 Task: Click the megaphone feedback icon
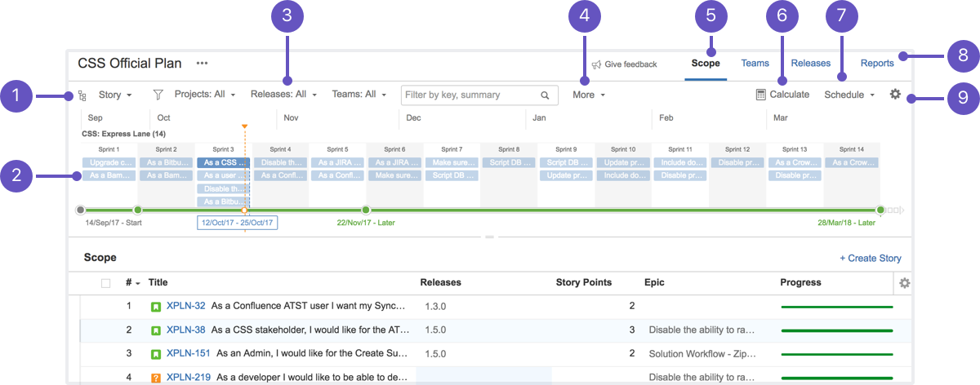[596, 64]
